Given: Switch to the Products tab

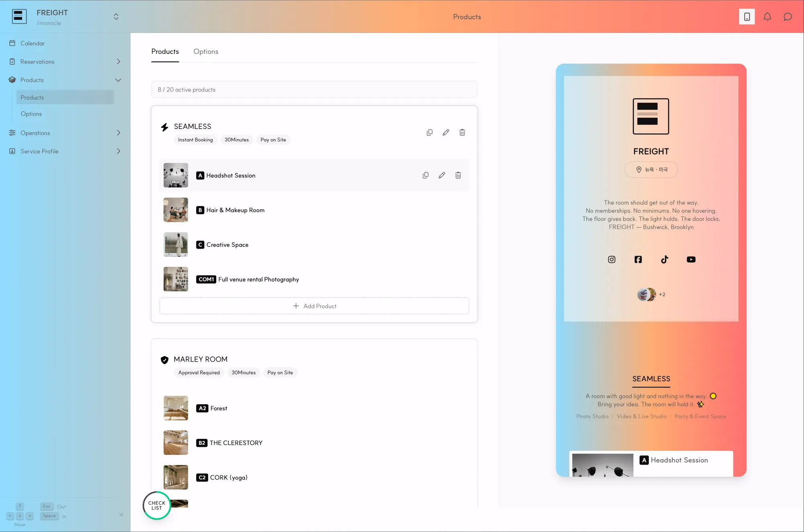Looking at the screenshot, I should tap(165, 51).
